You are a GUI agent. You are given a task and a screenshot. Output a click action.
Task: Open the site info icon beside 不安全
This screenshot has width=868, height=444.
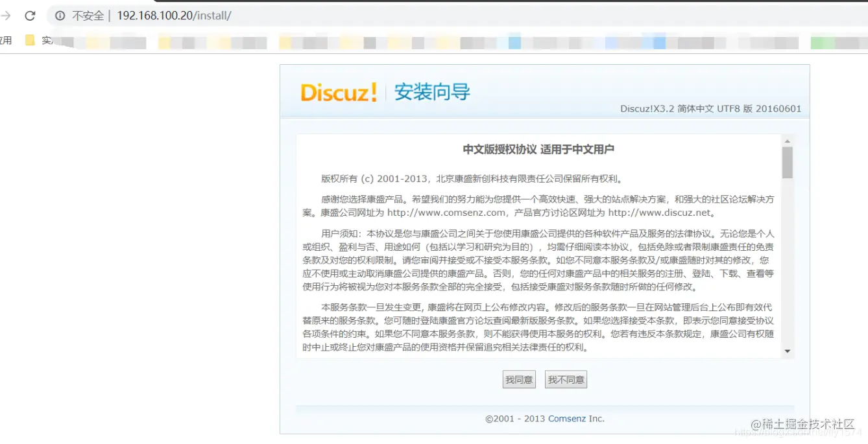(x=60, y=16)
